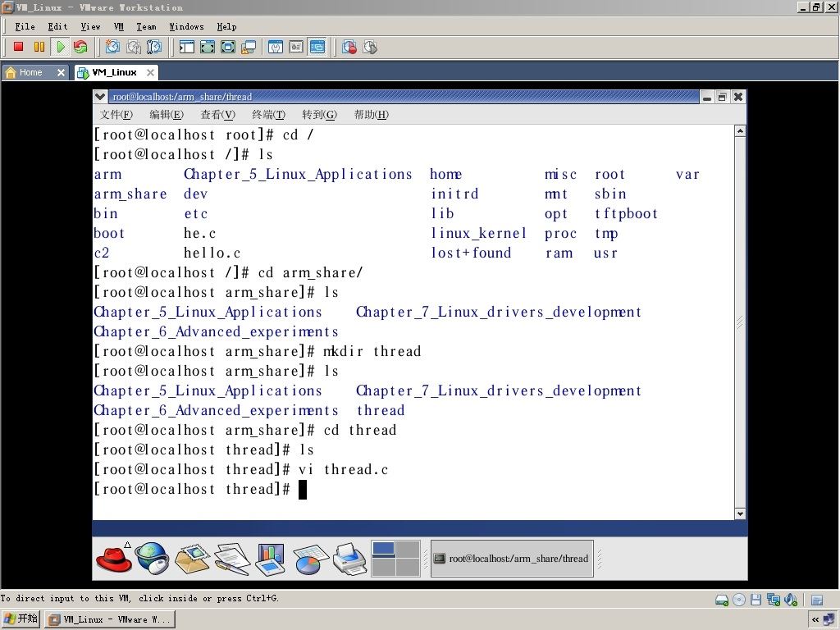
Task: Minimize the terminal window
Action: tap(707, 97)
